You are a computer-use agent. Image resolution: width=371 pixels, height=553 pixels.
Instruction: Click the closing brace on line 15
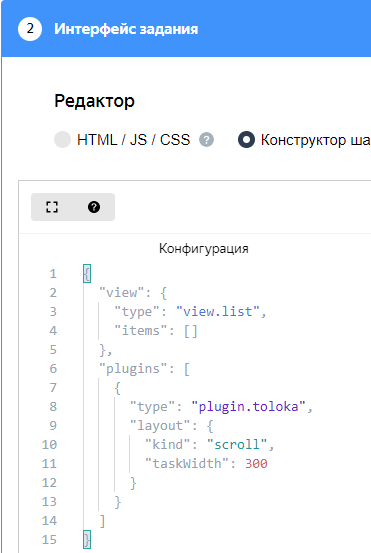(x=87, y=539)
